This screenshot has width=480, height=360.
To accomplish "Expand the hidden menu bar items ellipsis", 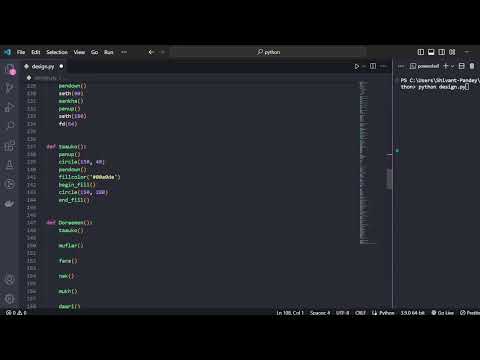I will coord(124,52).
